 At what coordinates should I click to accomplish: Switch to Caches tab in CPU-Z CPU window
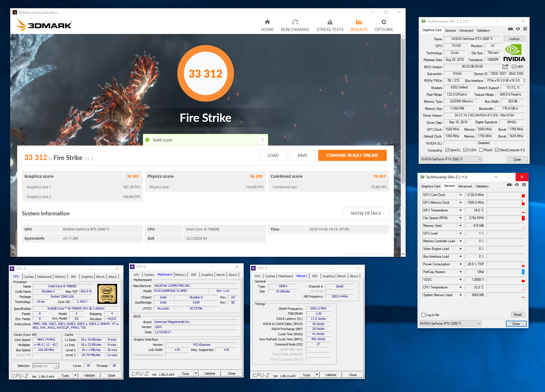click(x=29, y=277)
